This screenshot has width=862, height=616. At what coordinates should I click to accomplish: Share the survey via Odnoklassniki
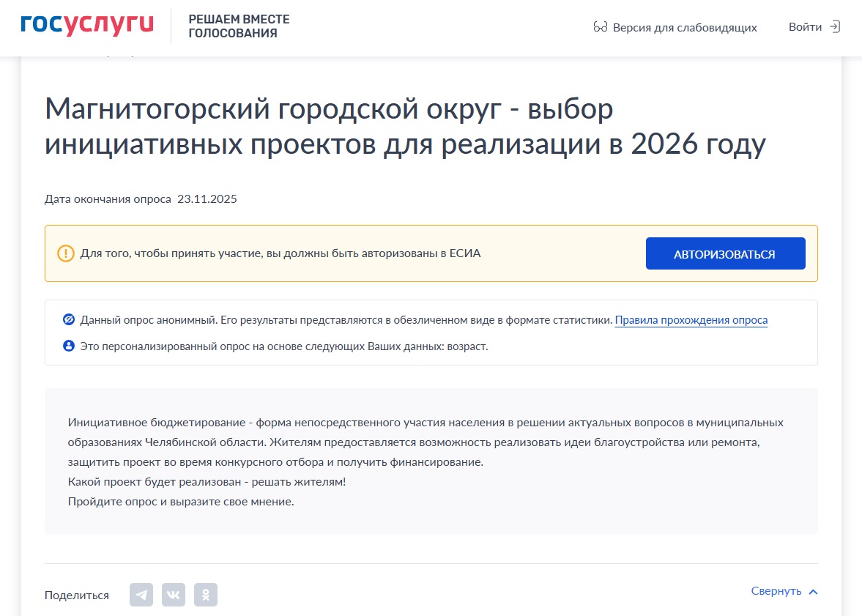click(206, 595)
